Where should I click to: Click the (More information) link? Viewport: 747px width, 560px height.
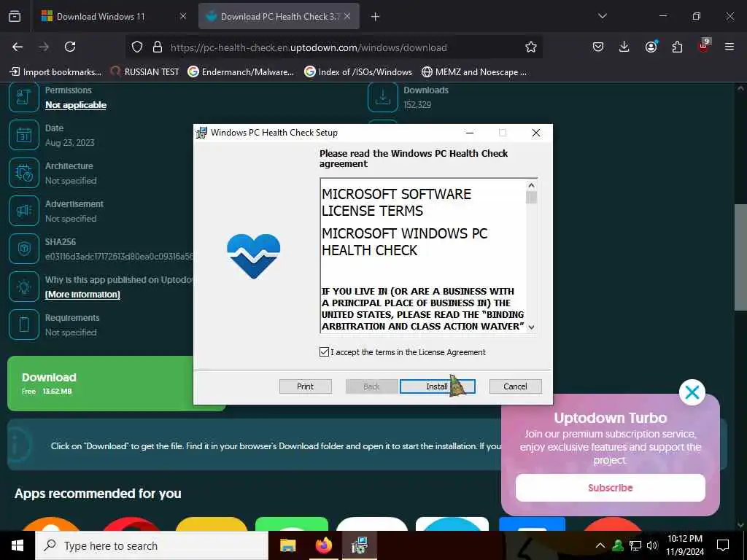click(82, 295)
